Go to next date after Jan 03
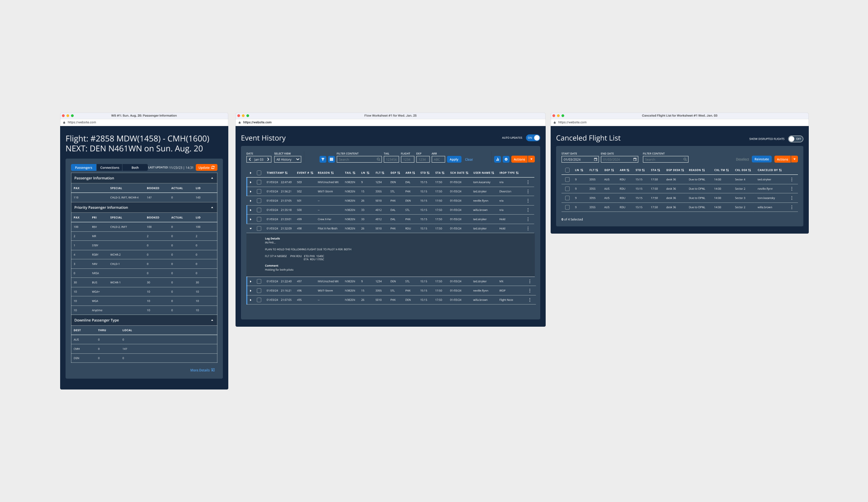This screenshot has height=502, width=868. (x=268, y=160)
